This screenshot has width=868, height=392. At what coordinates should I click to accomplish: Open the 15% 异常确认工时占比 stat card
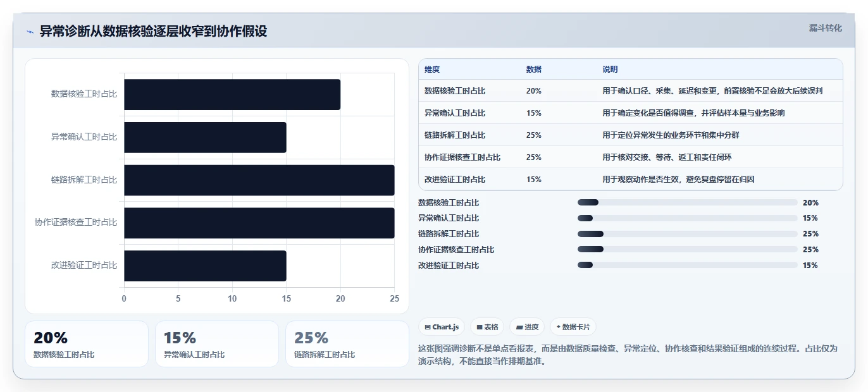217,344
